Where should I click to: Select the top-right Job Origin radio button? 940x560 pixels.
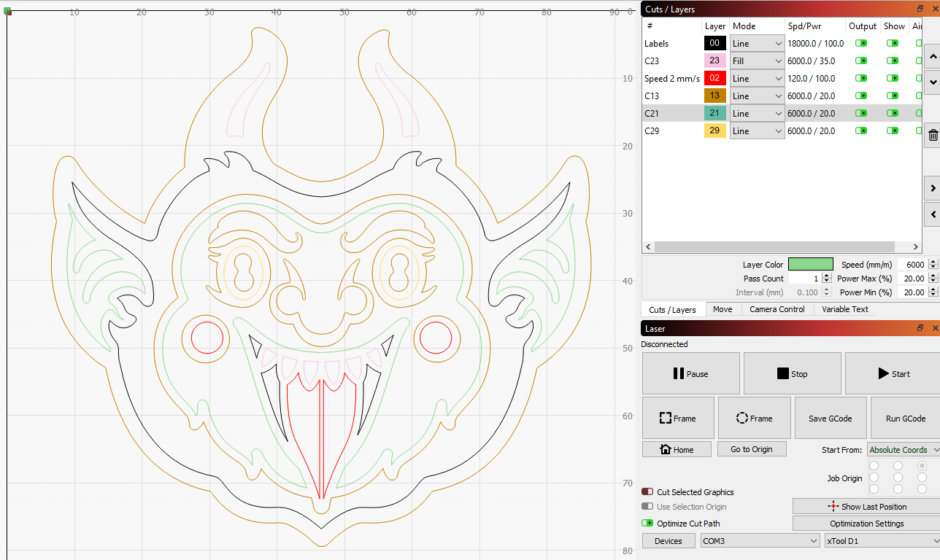point(922,465)
